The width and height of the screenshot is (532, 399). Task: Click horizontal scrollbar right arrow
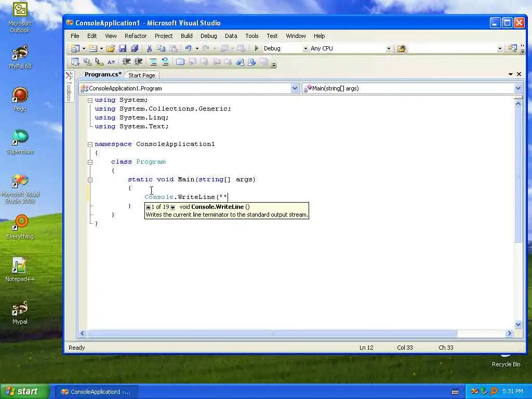(509, 334)
